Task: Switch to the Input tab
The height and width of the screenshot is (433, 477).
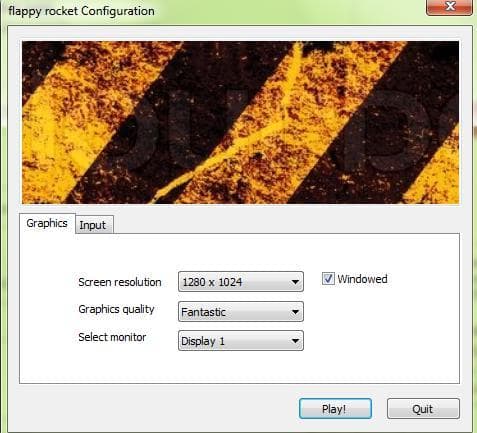Action: (94, 225)
